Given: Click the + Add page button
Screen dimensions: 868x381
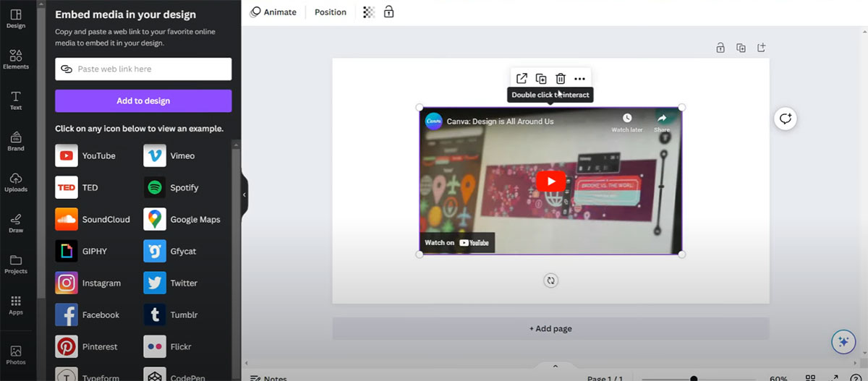Looking at the screenshot, I should 550,328.
